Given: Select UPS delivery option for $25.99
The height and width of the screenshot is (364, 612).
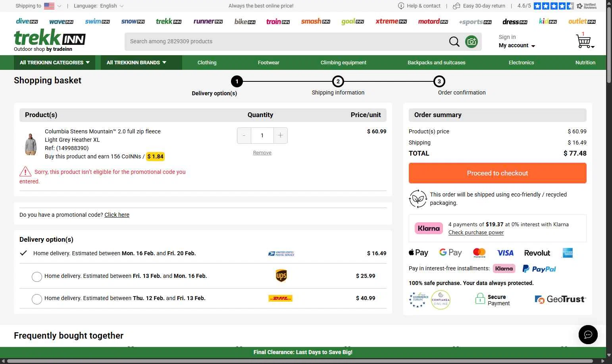Looking at the screenshot, I should pyautogui.click(x=37, y=277).
